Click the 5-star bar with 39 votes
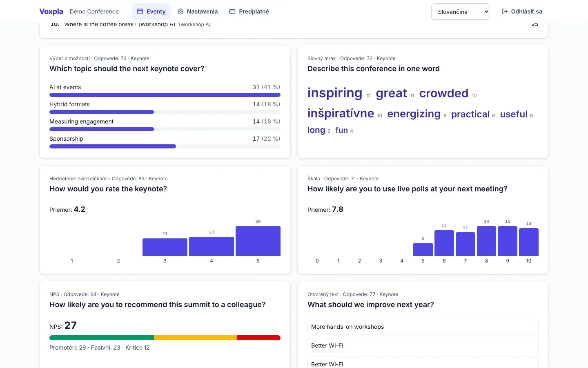Screen dimensions: 588x368 (x=258, y=241)
